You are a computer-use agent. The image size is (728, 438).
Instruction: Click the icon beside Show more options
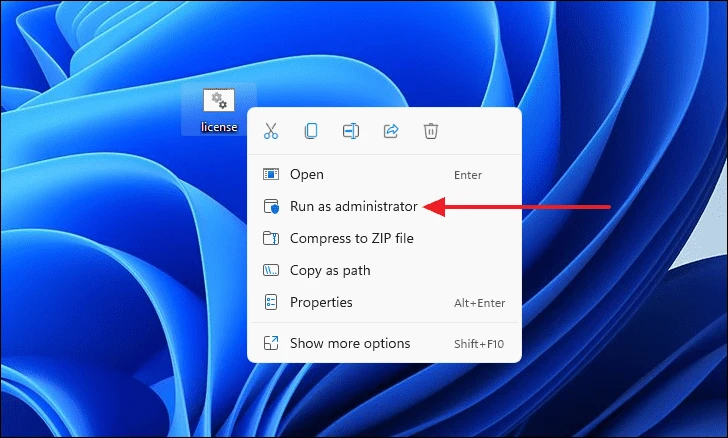point(270,344)
